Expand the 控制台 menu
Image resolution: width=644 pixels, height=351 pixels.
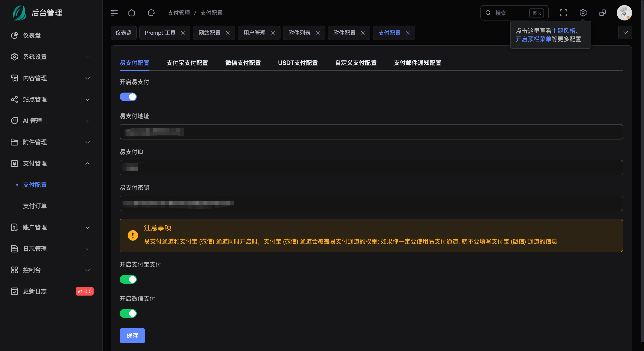[88, 270]
